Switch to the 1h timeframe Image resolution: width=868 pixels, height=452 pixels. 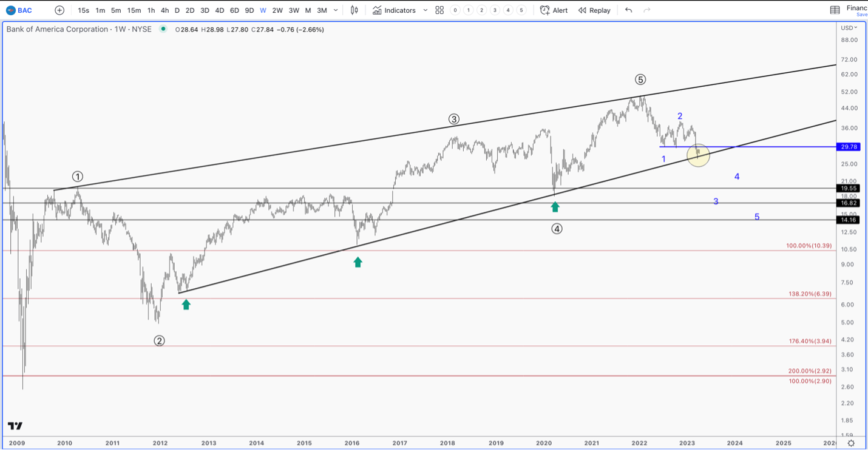pos(151,10)
